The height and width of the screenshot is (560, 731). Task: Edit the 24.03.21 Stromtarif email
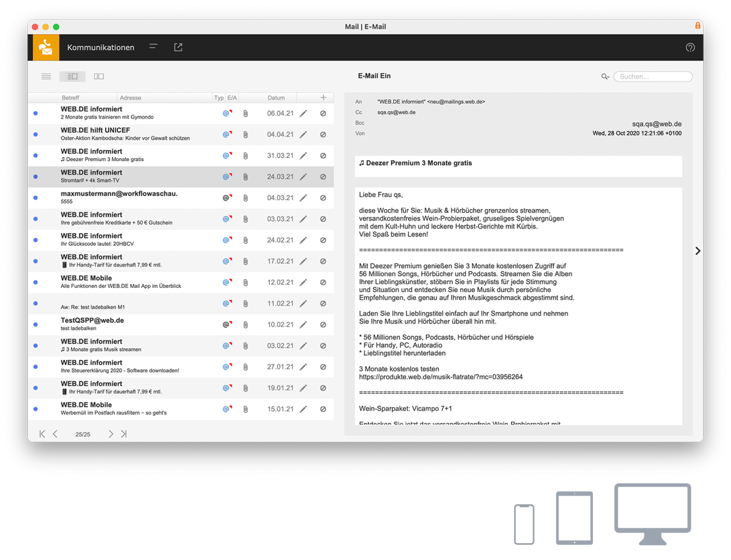pos(303,177)
